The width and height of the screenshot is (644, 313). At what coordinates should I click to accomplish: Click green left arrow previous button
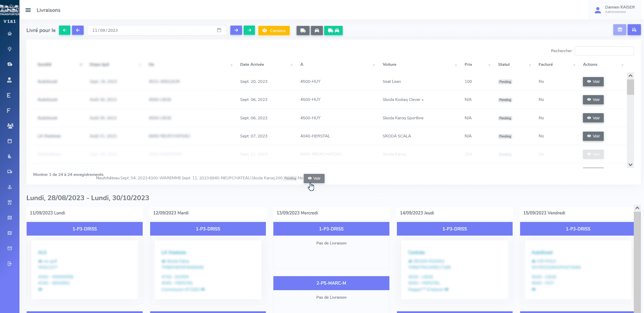65,30
